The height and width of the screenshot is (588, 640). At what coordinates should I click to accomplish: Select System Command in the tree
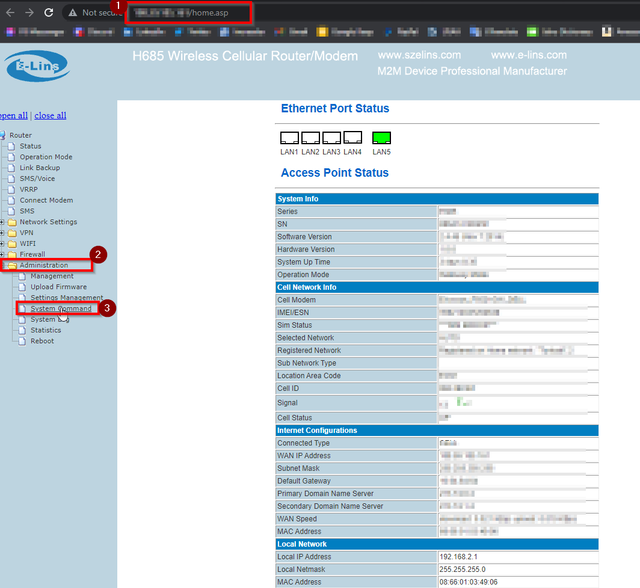click(x=60, y=309)
